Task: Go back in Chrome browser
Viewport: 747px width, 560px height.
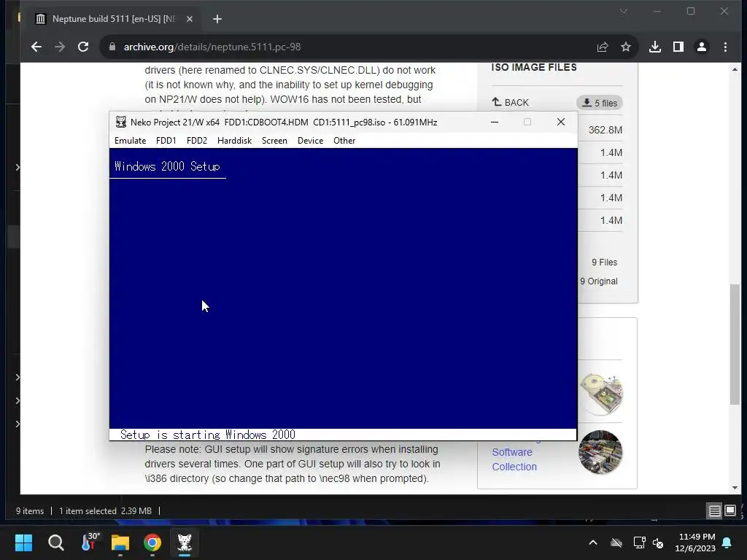Action: tap(36, 47)
